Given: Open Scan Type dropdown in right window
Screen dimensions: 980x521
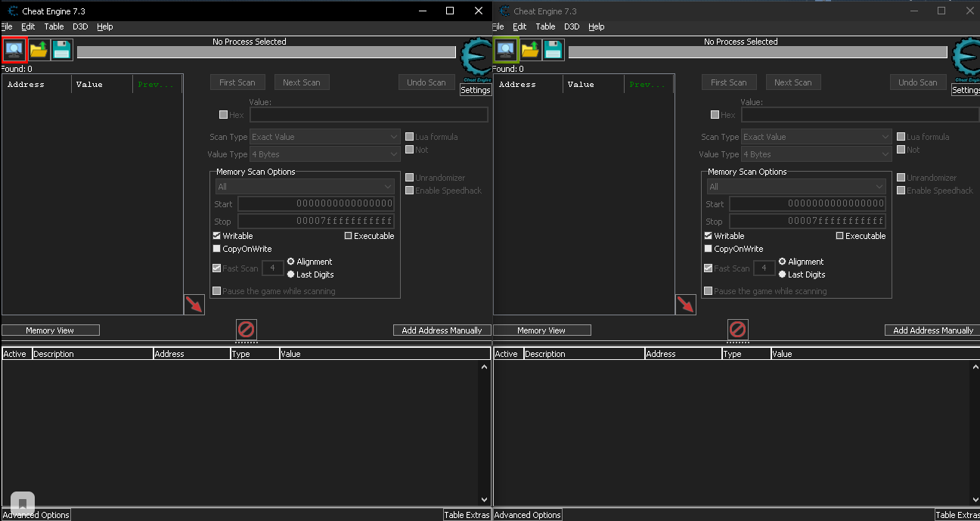Looking at the screenshot, I should coord(817,137).
